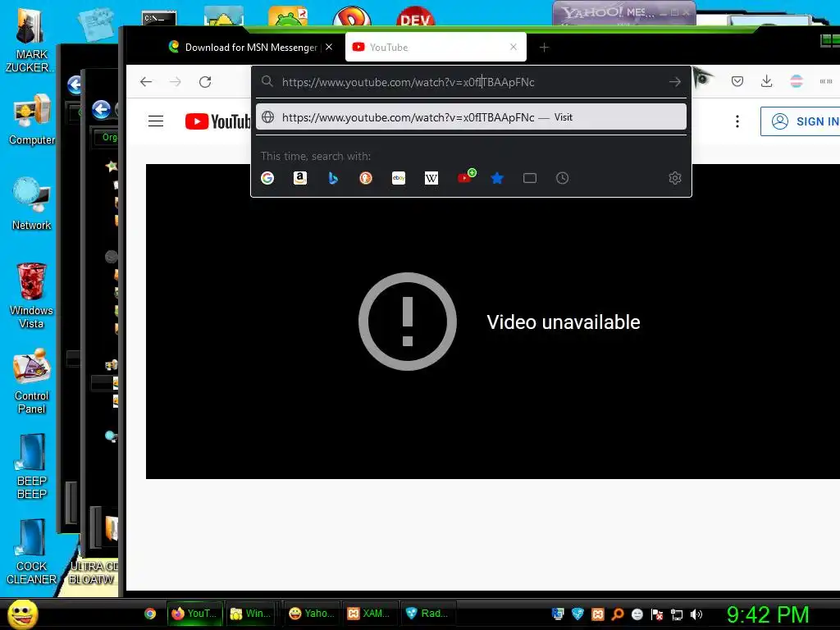Close the MSN Messenger tab
This screenshot has width=840, height=630.
pos(329,47)
